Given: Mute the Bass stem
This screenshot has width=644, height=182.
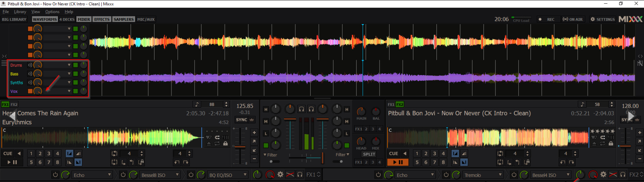Looking at the screenshot, I should click(x=30, y=74).
